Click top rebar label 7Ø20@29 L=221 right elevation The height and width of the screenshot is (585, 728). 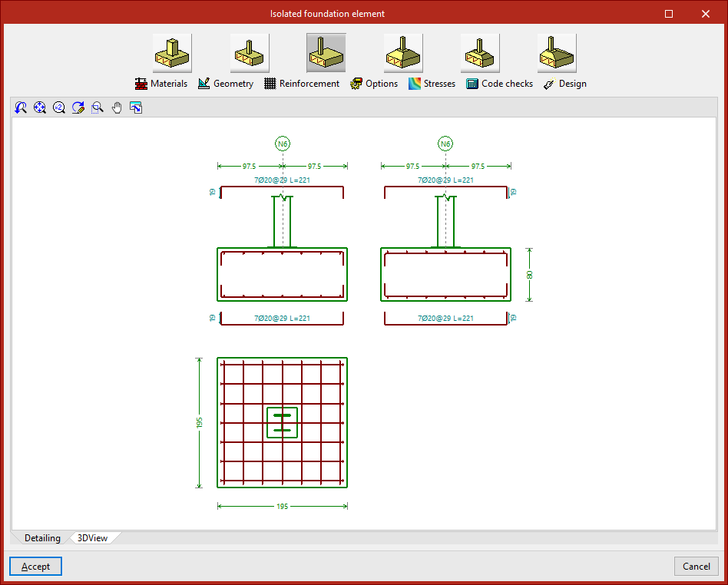pyautogui.click(x=445, y=180)
